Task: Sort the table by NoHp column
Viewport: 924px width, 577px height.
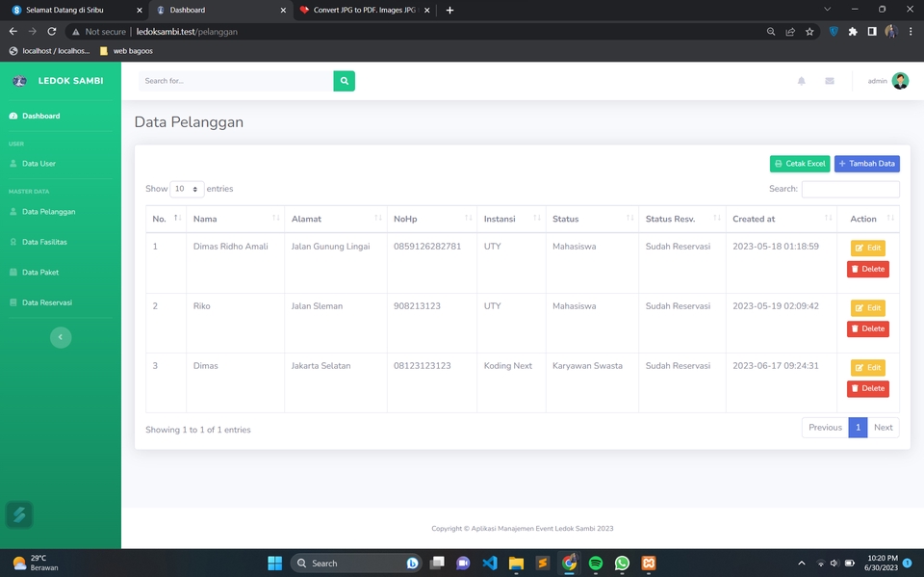Action: [432, 219]
